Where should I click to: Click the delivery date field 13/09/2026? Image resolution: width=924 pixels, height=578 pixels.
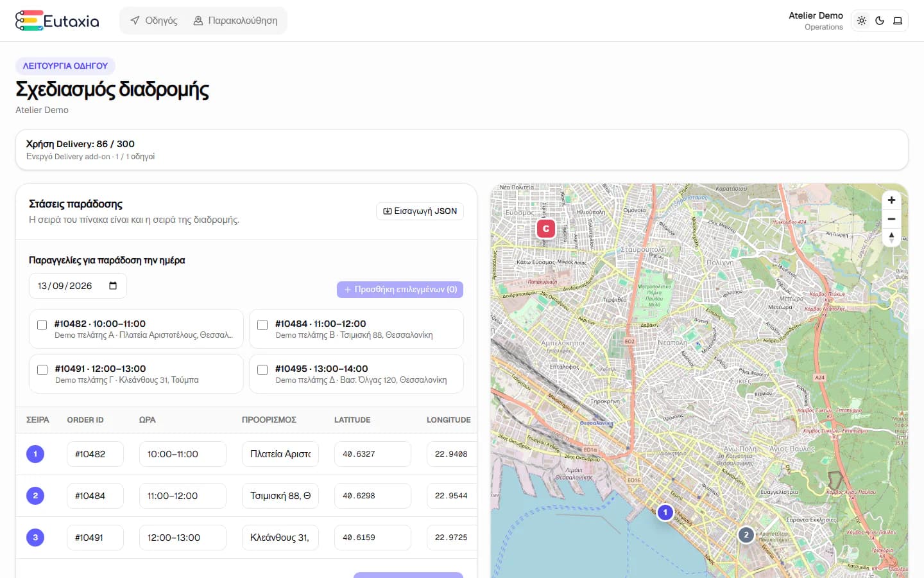78,286
